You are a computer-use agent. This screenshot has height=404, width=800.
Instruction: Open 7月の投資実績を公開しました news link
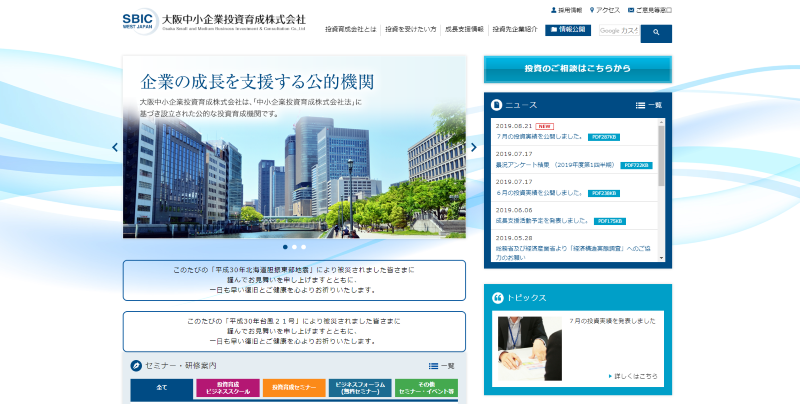coord(539,137)
